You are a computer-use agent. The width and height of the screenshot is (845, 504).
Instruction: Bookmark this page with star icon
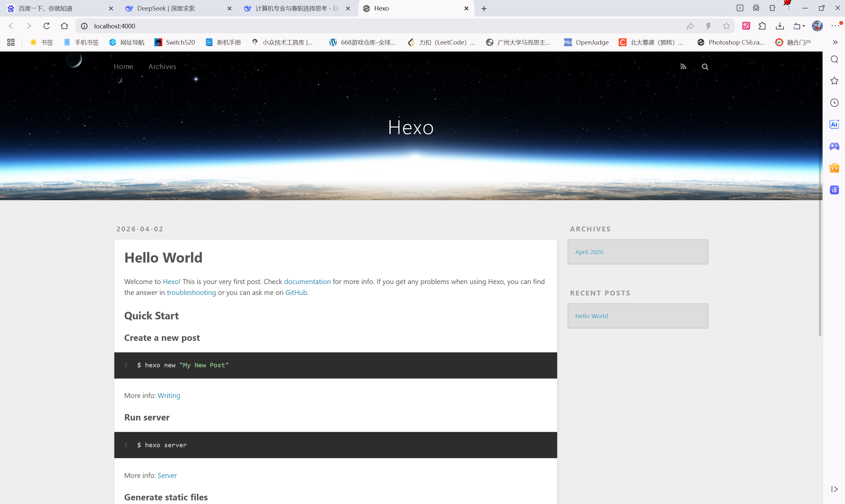pyautogui.click(x=726, y=26)
